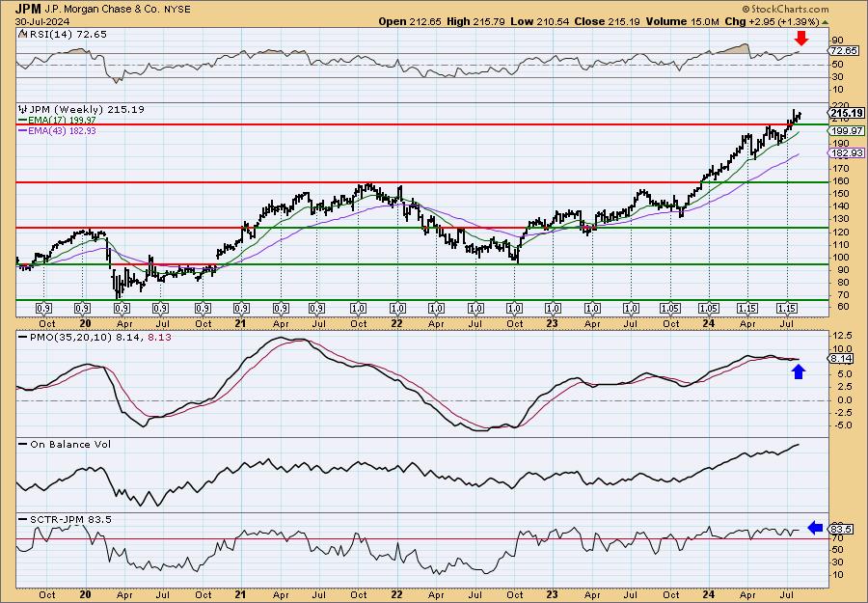Click the Open 212.65 value
This screenshot has height=603, width=868.
pos(410,21)
